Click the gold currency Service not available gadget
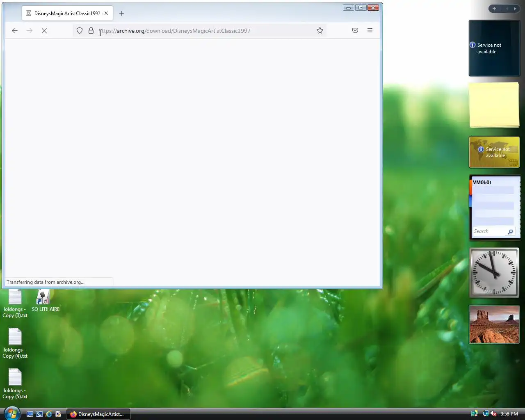This screenshot has height=420, width=525. [x=494, y=152]
